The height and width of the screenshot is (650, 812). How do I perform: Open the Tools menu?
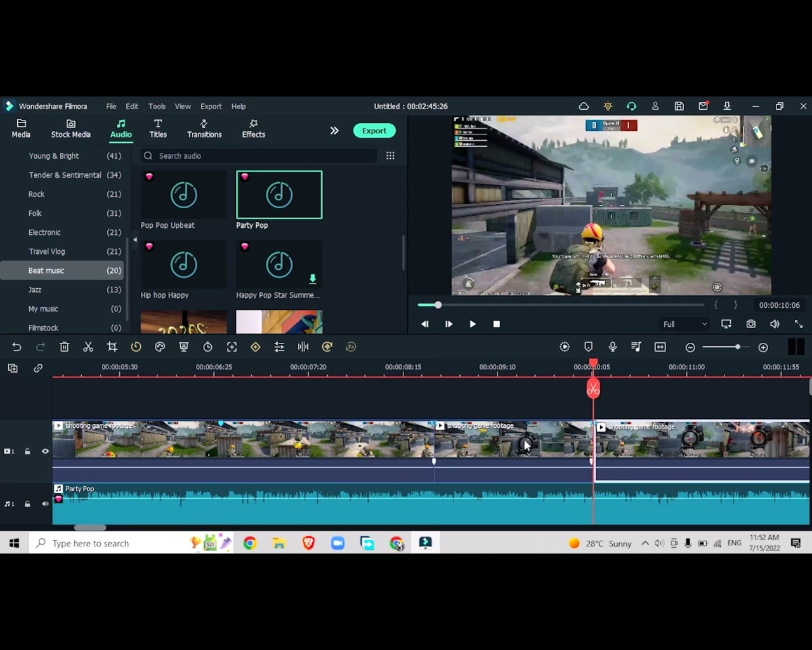pyautogui.click(x=157, y=107)
